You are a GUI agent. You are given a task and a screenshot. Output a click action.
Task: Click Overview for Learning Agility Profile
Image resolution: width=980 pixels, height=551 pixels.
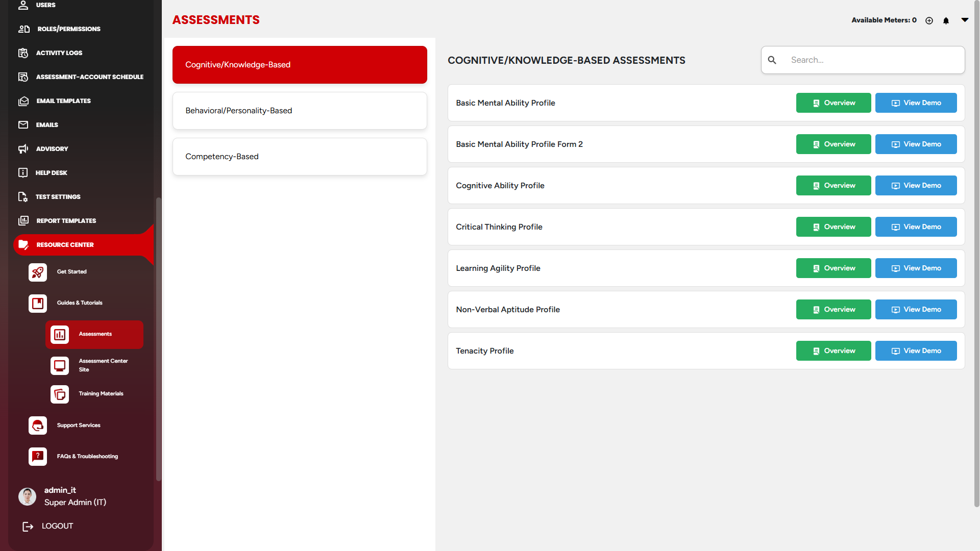click(833, 268)
